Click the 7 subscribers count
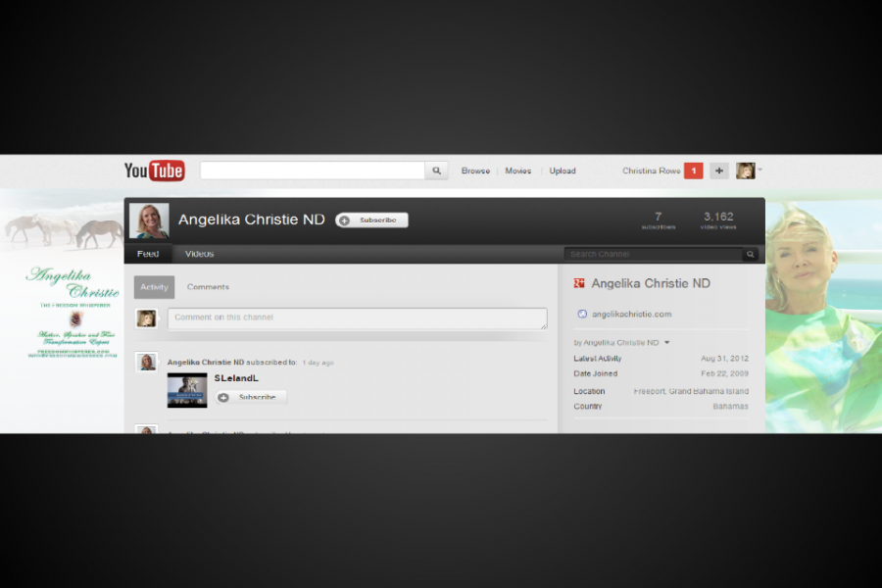Viewport: 882px width, 588px height. click(659, 220)
